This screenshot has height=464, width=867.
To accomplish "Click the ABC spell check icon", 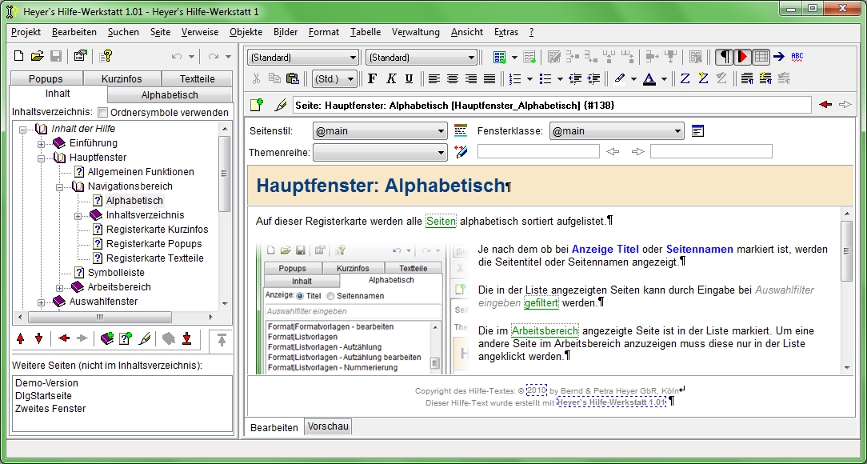I will [797, 56].
